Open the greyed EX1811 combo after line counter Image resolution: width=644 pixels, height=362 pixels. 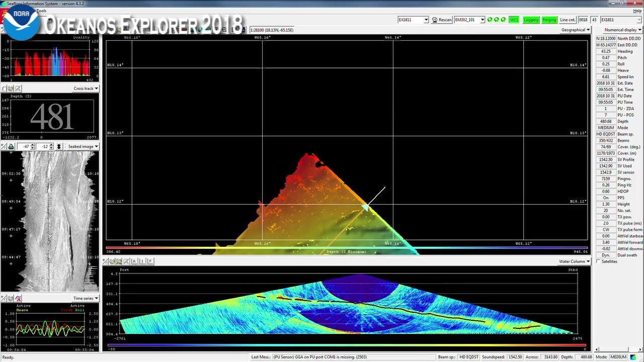point(621,20)
